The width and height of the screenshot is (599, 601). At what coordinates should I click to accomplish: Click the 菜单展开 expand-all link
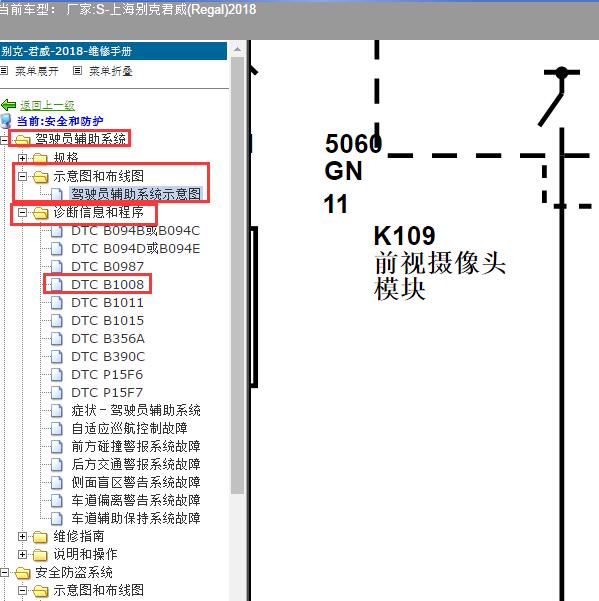pos(37,71)
